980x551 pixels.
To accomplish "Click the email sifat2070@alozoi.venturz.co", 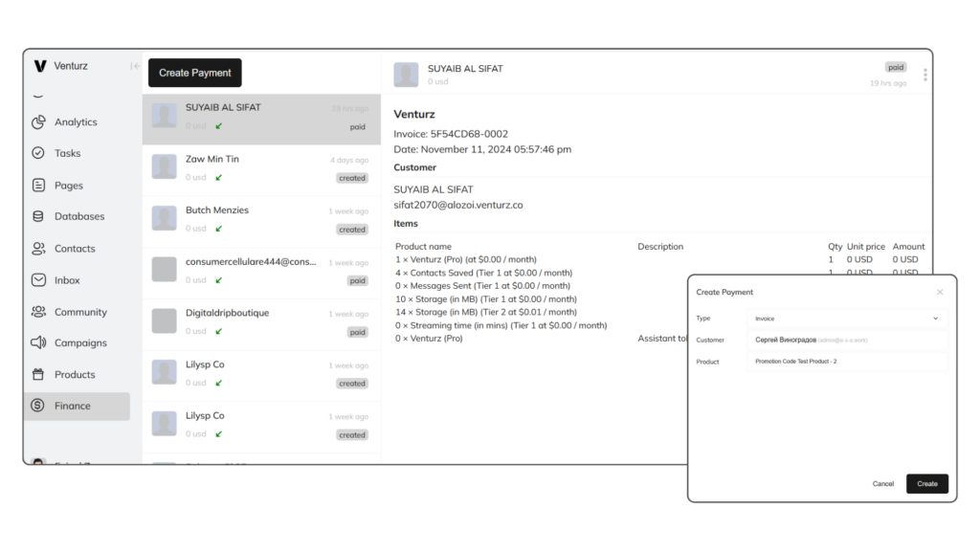I will pos(458,205).
